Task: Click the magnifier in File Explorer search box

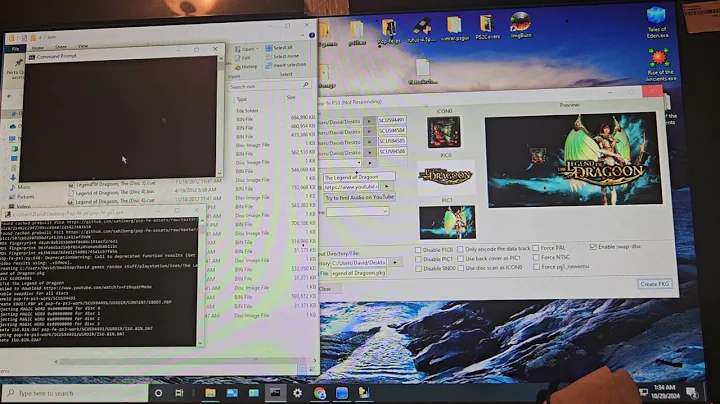Action: click(x=306, y=85)
